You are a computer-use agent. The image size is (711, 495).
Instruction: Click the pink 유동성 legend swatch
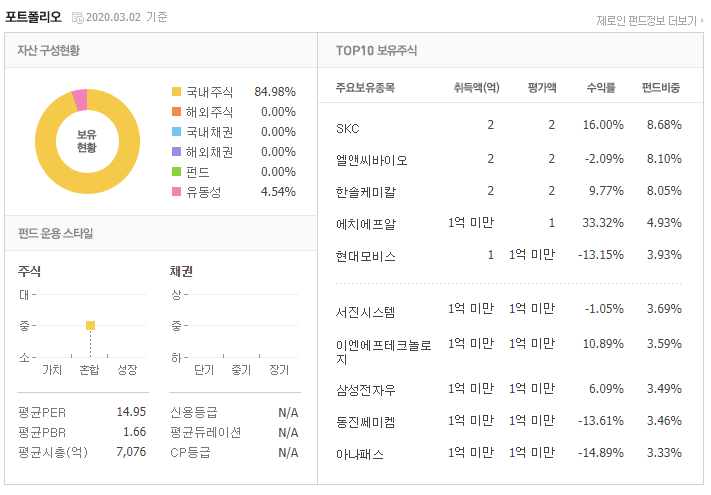tap(176, 192)
